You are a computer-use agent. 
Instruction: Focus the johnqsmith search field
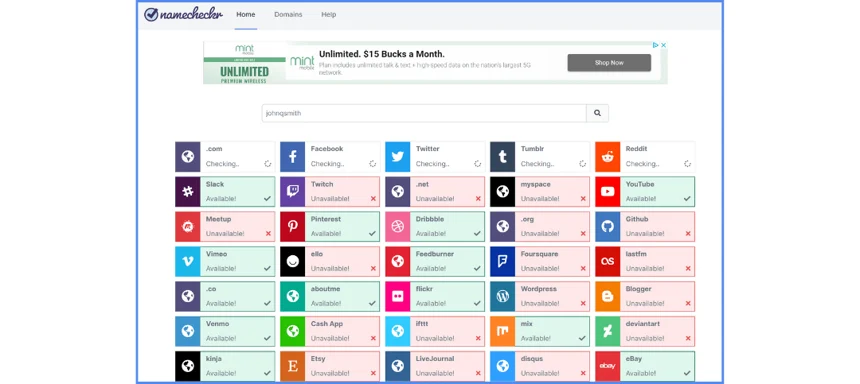(x=424, y=113)
